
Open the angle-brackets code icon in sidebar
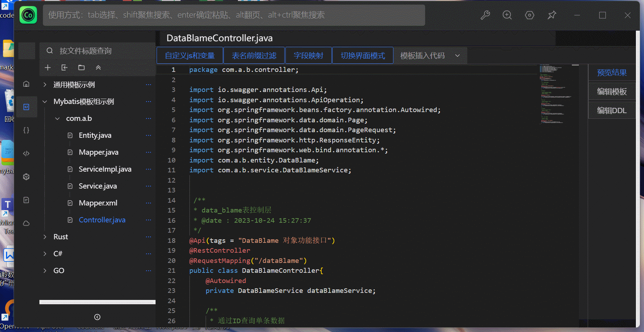(26, 153)
